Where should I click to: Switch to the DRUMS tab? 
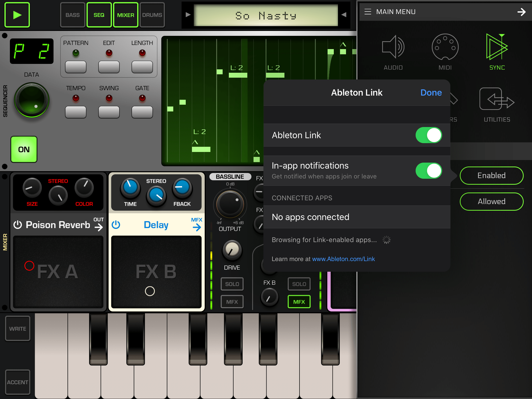(x=152, y=15)
